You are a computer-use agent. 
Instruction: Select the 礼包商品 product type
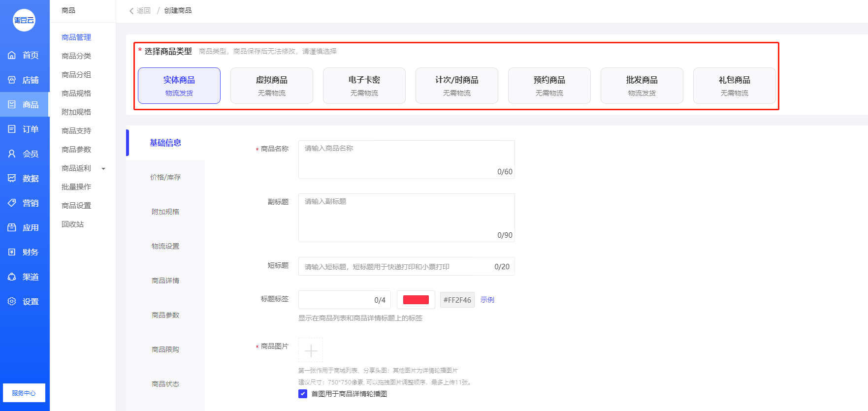pyautogui.click(x=735, y=86)
